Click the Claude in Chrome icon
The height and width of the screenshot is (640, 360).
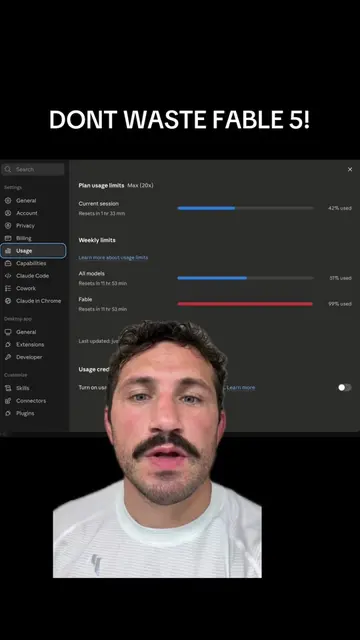(x=8, y=301)
